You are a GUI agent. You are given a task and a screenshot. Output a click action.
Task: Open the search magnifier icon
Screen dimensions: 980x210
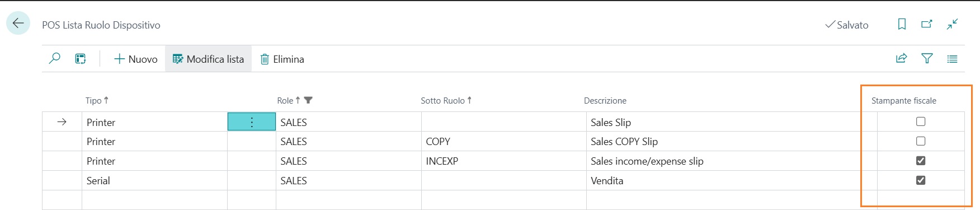click(54, 58)
